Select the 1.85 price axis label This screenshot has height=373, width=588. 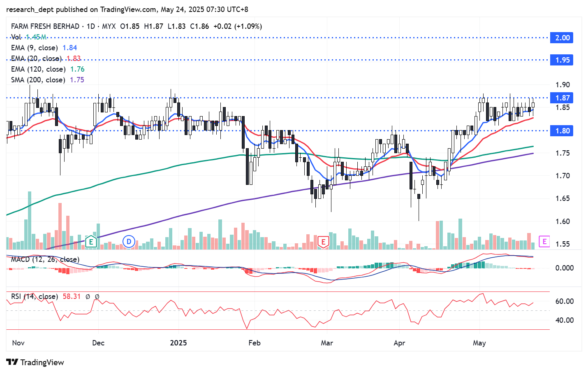tap(563, 107)
